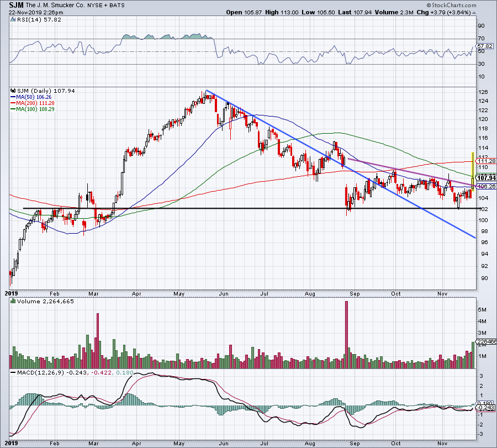Click the -0.243 MACD value tag on axis
497x448 pixels.
pyautogui.click(x=485, y=408)
